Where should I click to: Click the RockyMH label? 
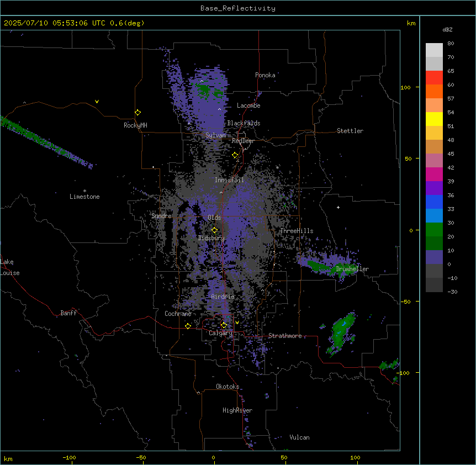(x=135, y=125)
